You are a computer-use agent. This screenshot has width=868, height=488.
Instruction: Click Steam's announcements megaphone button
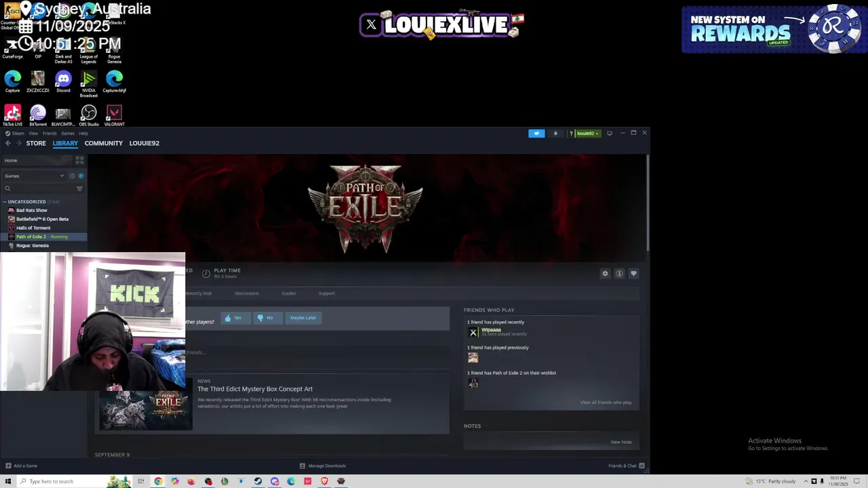536,134
